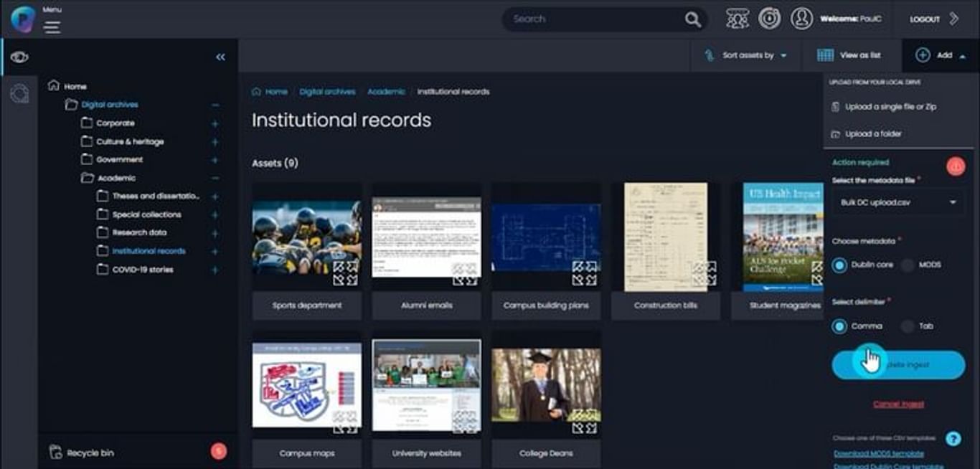
Task: Select the Tab delimiter option
Action: [908, 326]
